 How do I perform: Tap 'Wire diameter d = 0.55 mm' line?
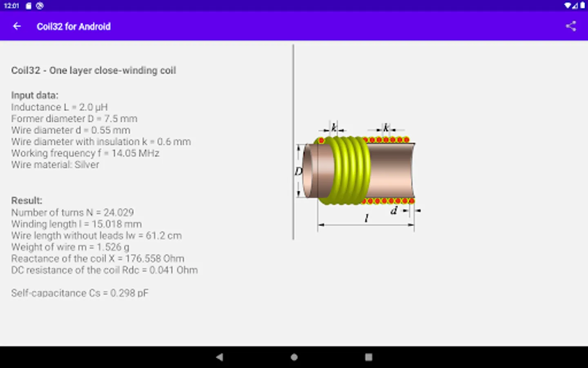pos(71,130)
